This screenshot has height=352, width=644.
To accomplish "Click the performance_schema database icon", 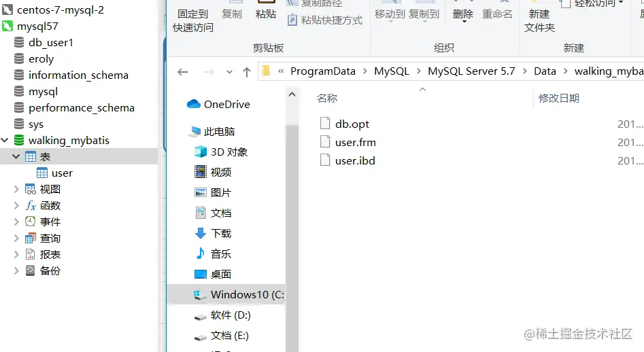I will click(x=19, y=108).
